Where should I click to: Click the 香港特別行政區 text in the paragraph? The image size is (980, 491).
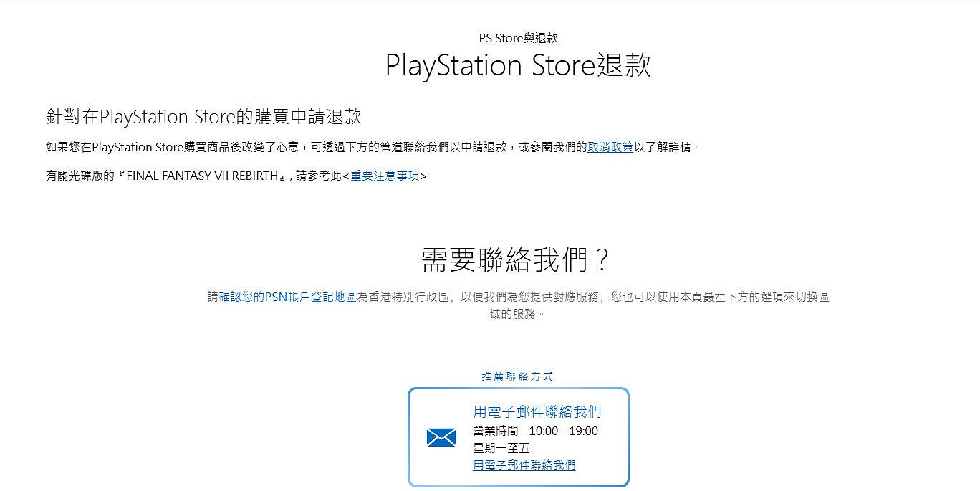408,297
